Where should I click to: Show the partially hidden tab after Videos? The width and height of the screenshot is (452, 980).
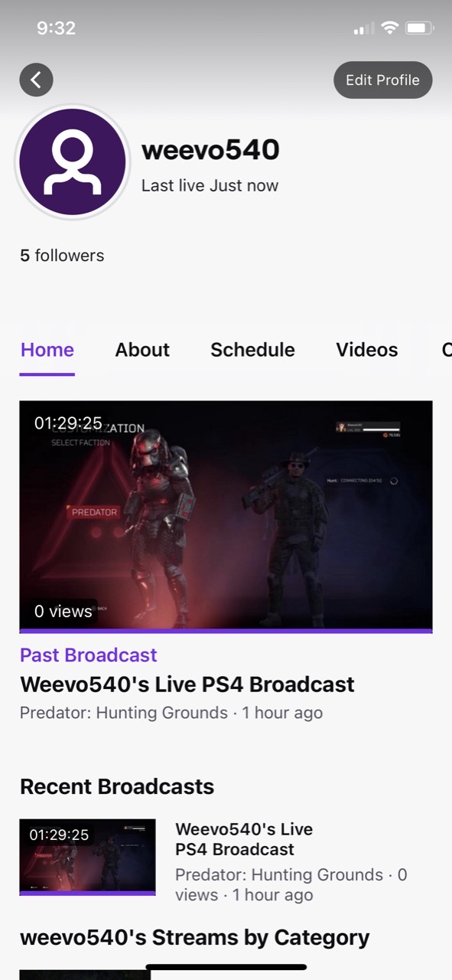[447, 350]
